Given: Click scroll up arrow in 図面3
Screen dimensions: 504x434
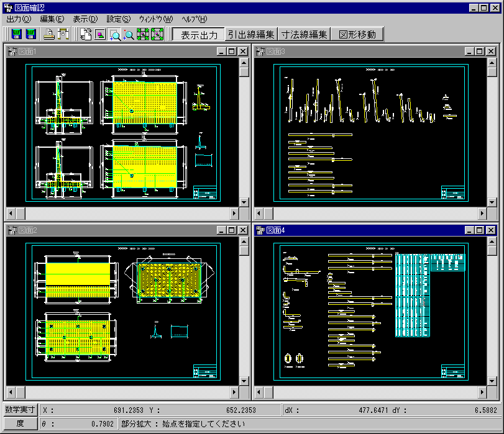Looking at the screenshot, I should click(x=492, y=63).
